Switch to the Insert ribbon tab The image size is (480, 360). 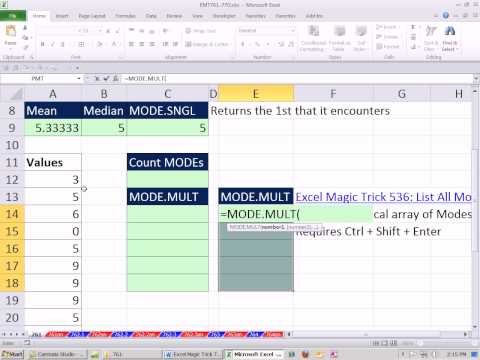click(62, 16)
